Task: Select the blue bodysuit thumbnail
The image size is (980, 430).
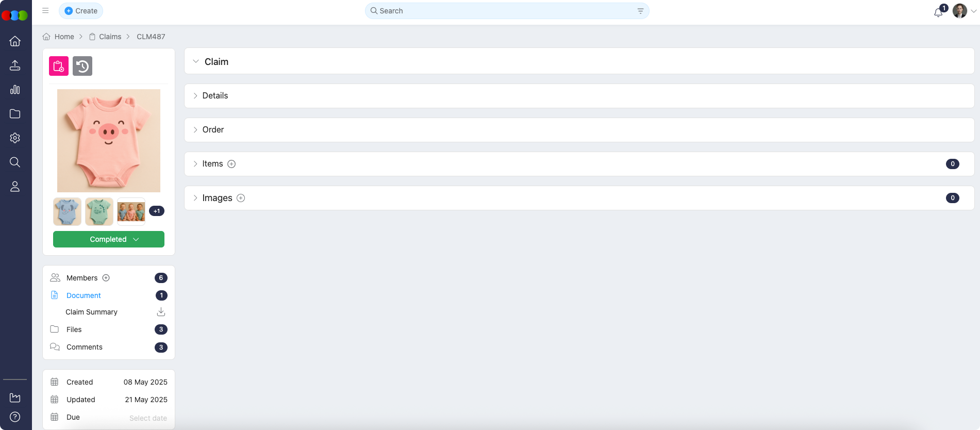Action: click(x=68, y=211)
